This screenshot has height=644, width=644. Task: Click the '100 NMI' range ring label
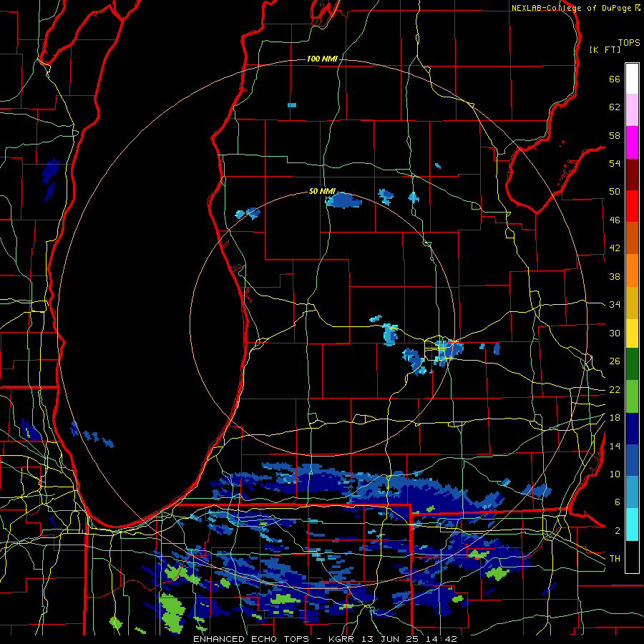pos(322,59)
